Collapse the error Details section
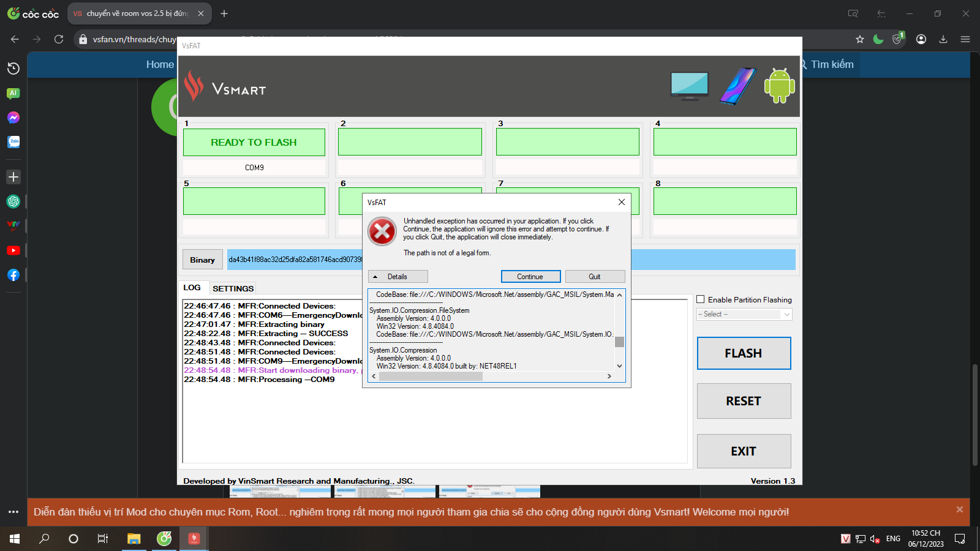Viewport: 980px width, 551px height. 398,277
